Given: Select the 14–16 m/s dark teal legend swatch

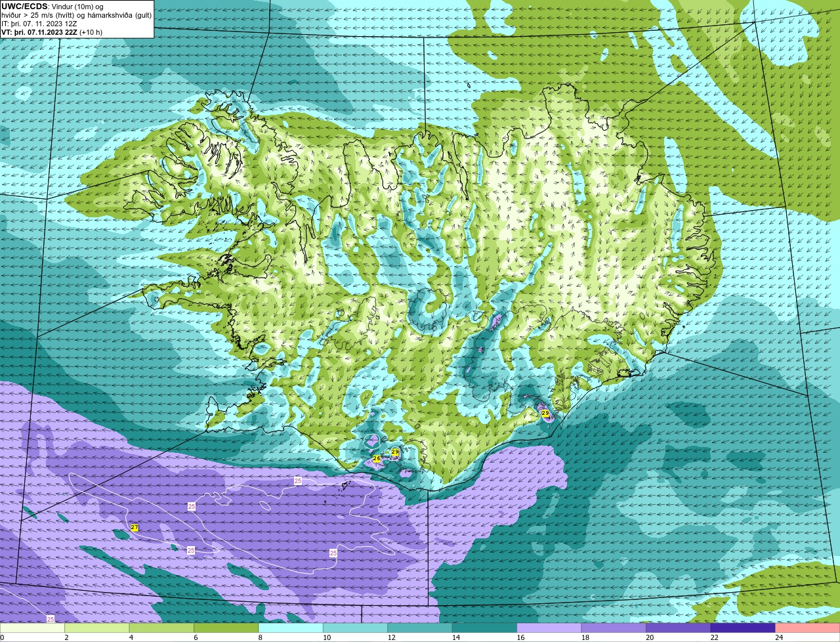Looking at the screenshot, I should pos(485,628).
